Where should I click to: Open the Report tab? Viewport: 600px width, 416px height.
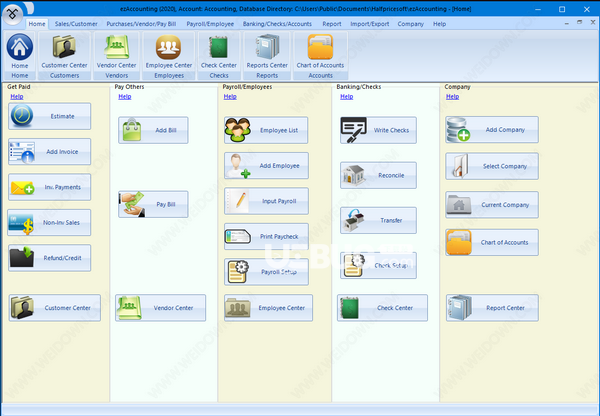point(332,24)
